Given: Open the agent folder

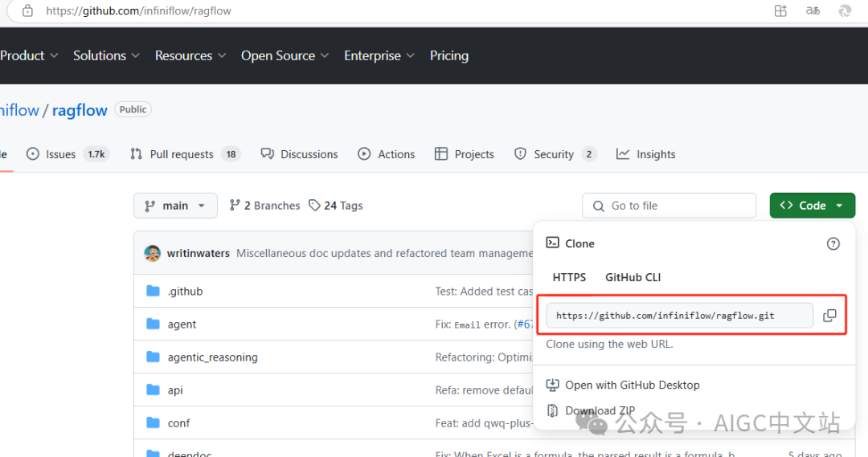Looking at the screenshot, I should click(x=182, y=324).
